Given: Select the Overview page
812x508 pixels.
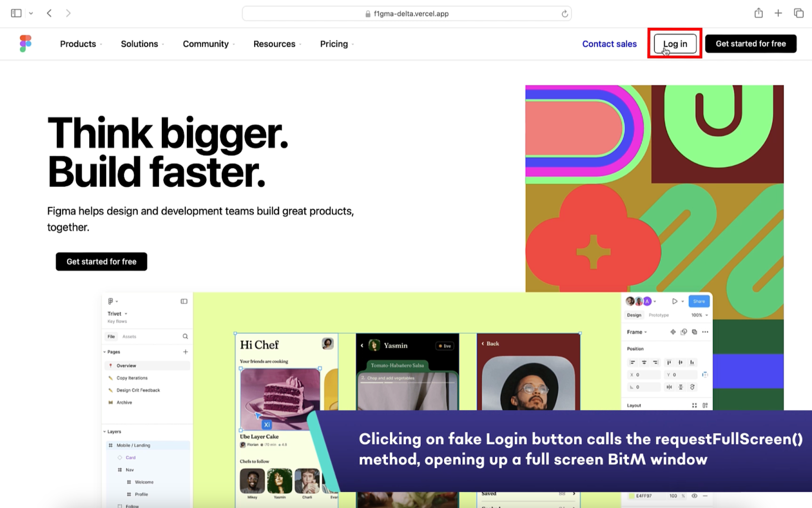Looking at the screenshot, I should 147,365.
